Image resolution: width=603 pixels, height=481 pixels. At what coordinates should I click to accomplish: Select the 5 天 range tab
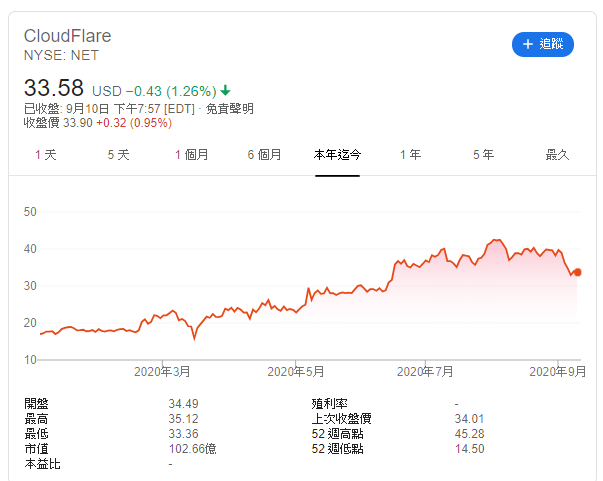tap(118, 155)
